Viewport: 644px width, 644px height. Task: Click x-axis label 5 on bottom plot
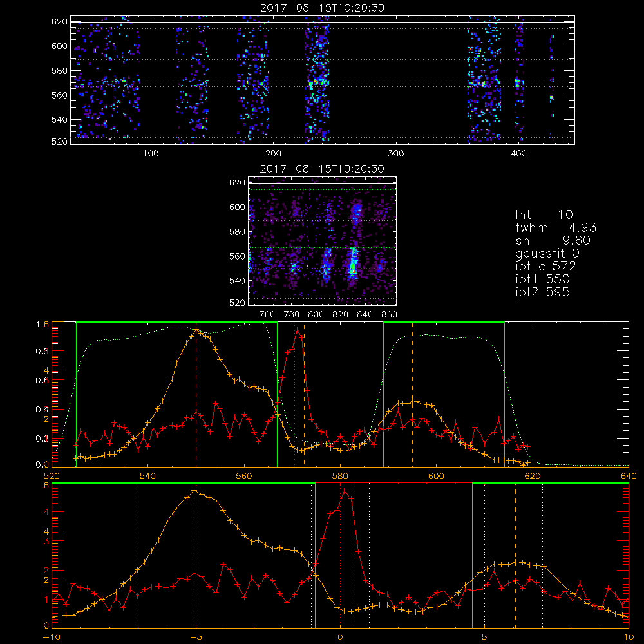[x=485, y=637]
